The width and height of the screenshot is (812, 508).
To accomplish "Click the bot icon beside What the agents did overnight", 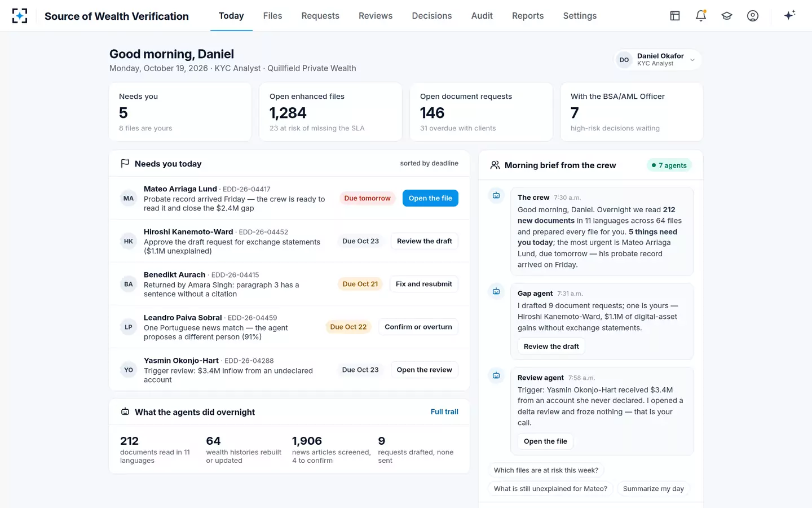I will click(x=125, y=412).
